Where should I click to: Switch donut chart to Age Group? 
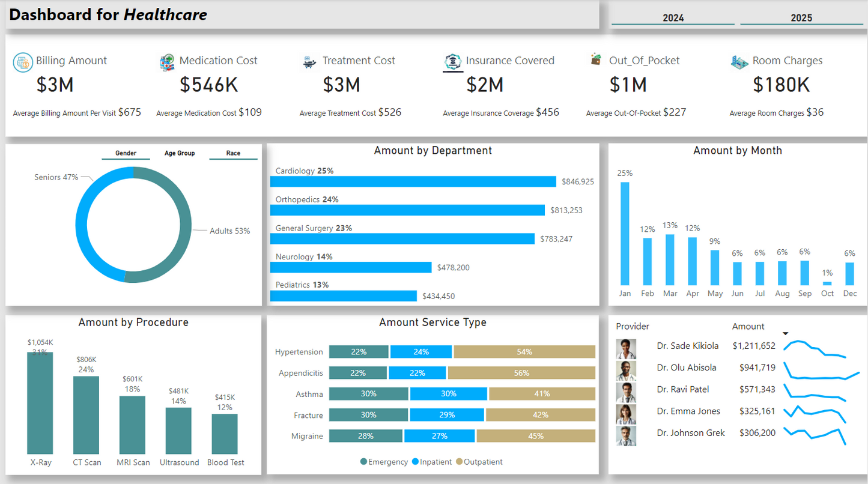click(x=180, y=153)
